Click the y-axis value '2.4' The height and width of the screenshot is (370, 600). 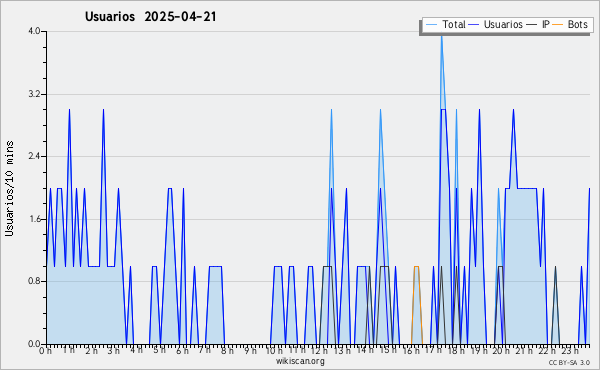(34, 156)
